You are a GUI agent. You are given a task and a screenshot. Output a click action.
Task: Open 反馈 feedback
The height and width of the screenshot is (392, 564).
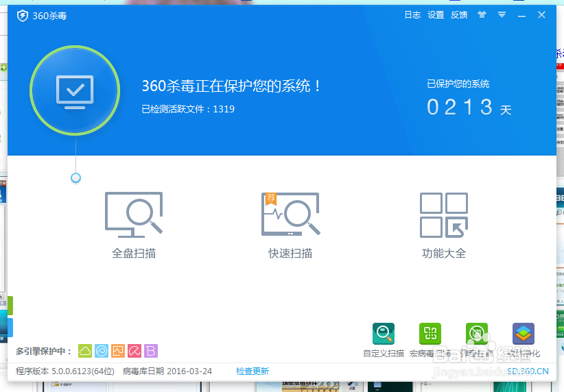pyautogui.click(x=459, y=14)
